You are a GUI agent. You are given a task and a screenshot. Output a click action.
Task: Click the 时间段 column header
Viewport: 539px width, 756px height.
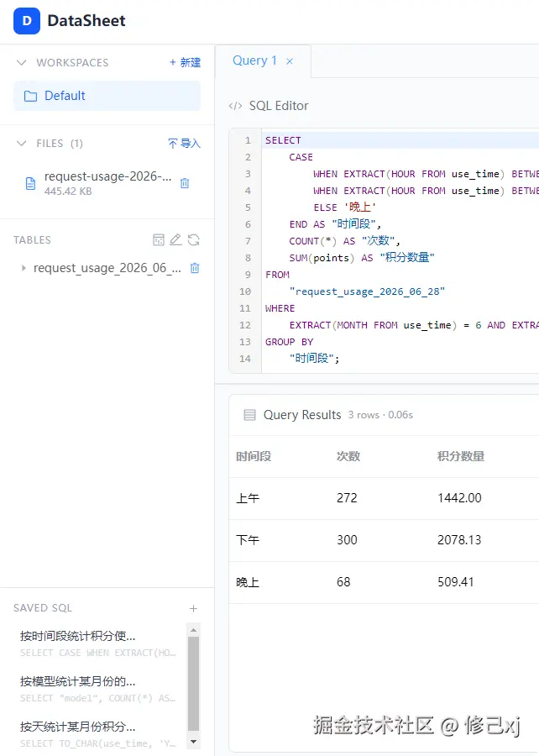[x=254, y=456]
